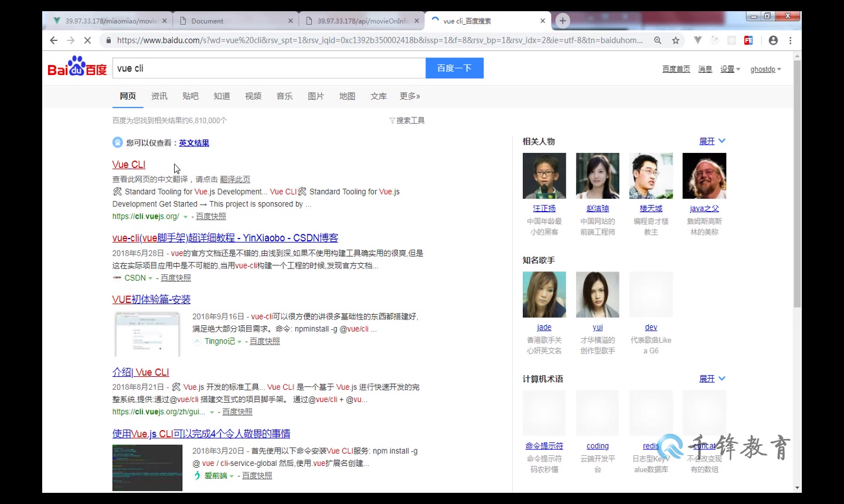
Task: Open dropdown arrow next to CSDN source
Action: point(150,278)
